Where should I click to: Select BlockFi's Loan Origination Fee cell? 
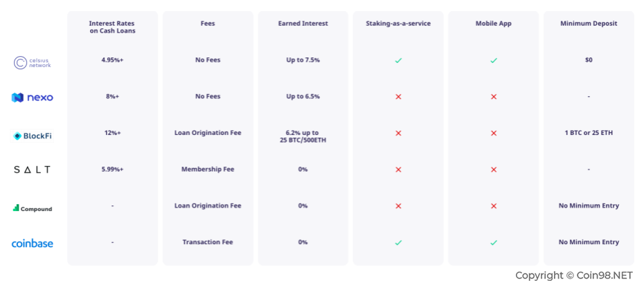click(x=208, y=133)
